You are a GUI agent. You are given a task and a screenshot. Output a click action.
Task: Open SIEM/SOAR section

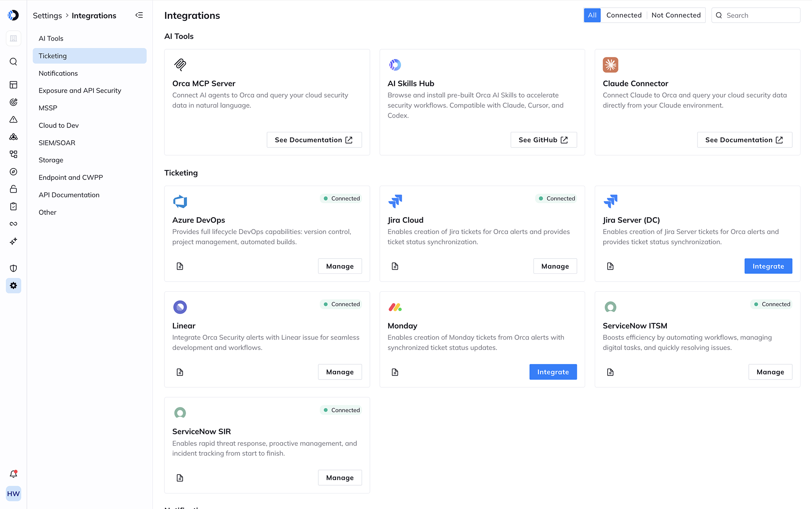[x=89, y=143]
